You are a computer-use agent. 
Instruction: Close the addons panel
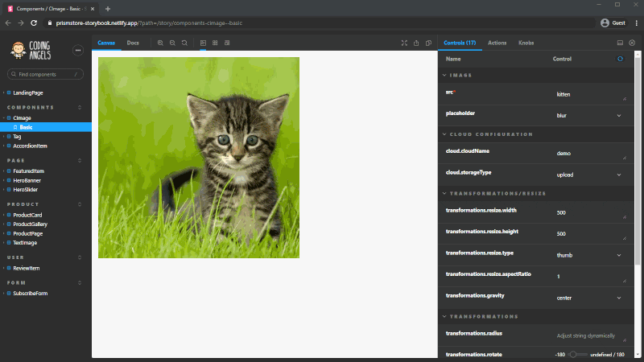[632, 42]
